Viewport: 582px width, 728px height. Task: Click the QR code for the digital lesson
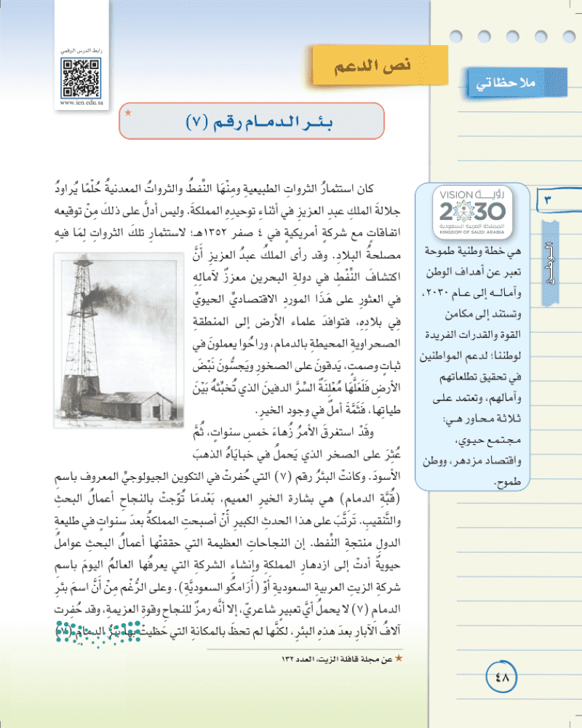tap(81, 78)
